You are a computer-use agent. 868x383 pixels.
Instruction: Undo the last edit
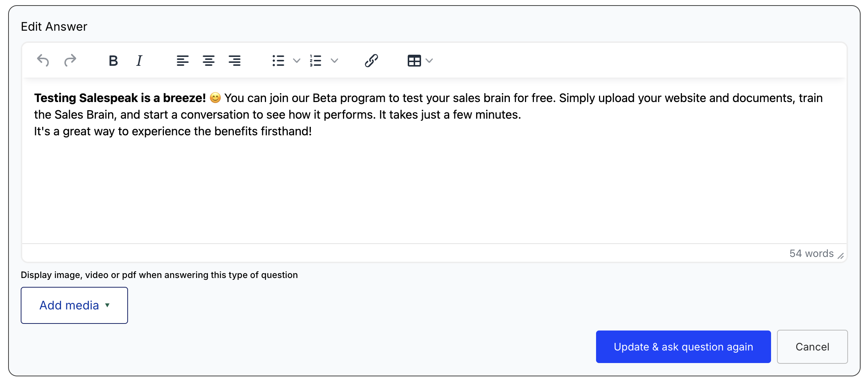[x=43, y=60]
